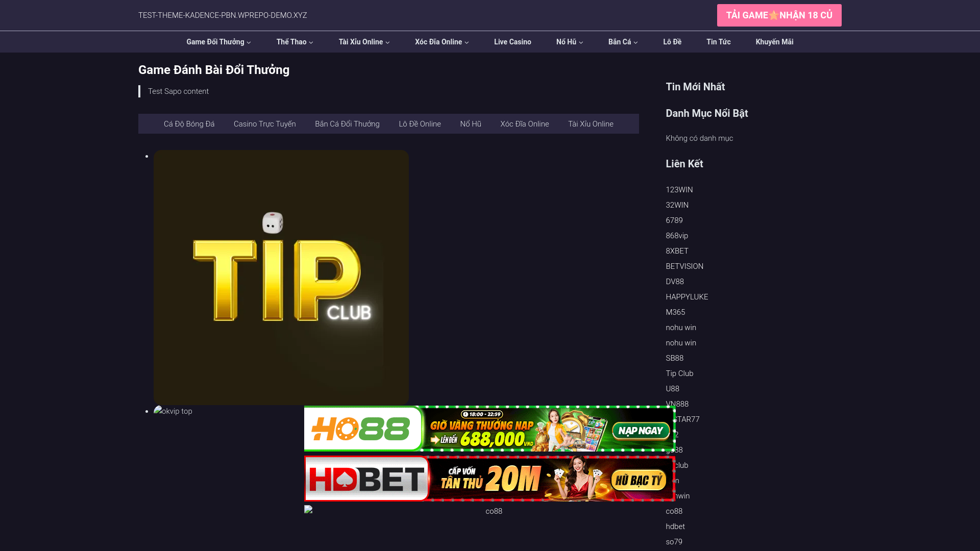The width and height of the screenshot is (980, 551).
Task: Click the site title TEST-THEME-KADENCE-PBN link
Action: [x=223, y=15]
